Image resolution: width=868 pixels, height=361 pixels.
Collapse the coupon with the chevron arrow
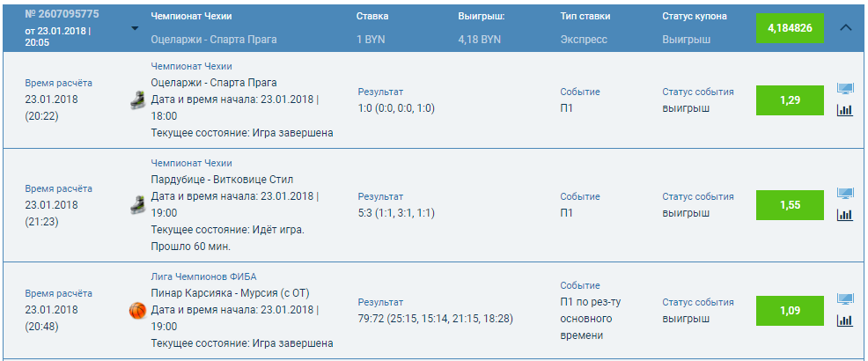846,27
